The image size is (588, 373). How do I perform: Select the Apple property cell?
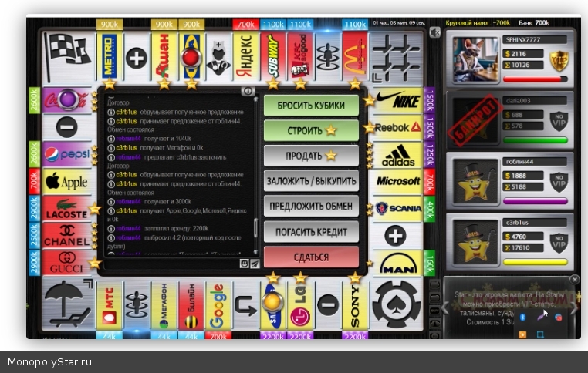(67, 182)
